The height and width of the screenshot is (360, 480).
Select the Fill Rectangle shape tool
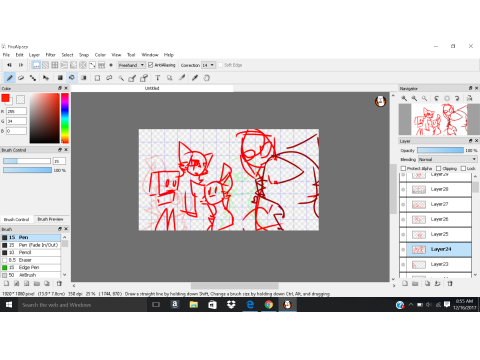(x=60, y=78)
